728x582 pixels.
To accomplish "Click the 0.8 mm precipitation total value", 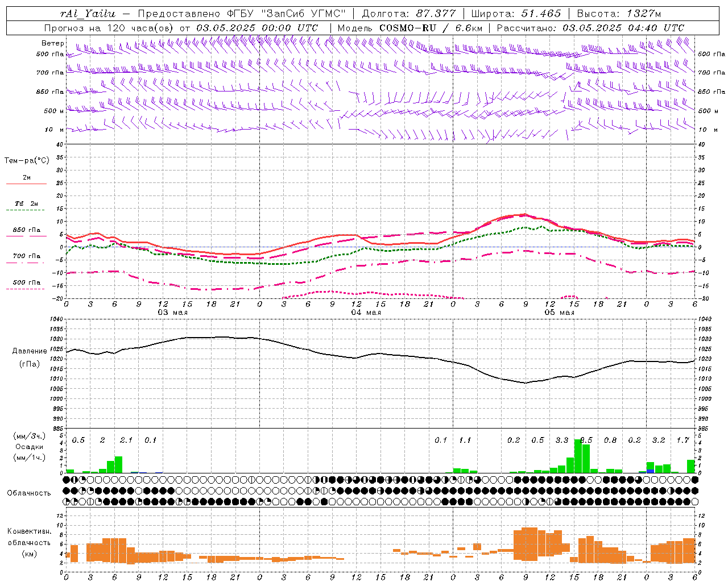I will pos(610,440).
